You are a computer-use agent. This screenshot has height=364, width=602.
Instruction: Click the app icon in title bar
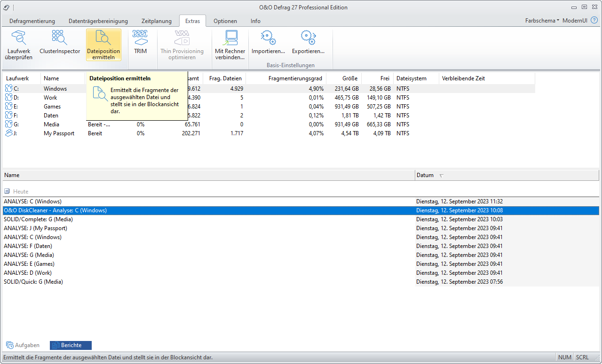point(6,7)
